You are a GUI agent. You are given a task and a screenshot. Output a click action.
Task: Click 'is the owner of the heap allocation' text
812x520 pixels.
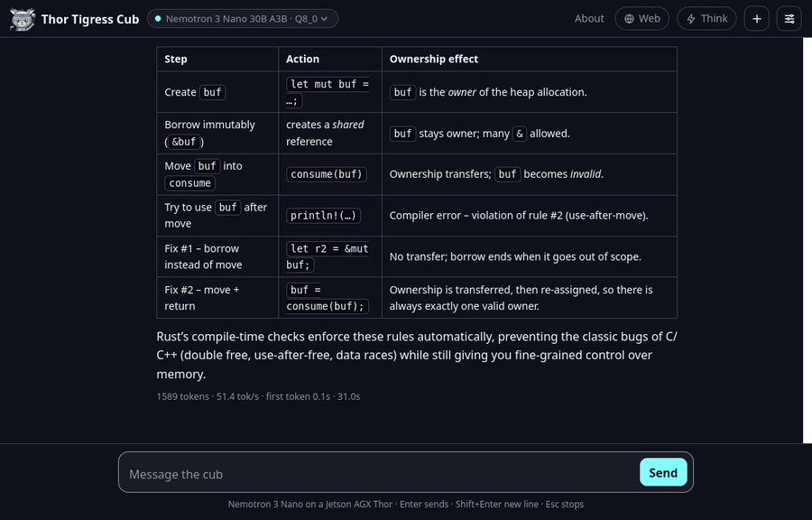[503, 92]
